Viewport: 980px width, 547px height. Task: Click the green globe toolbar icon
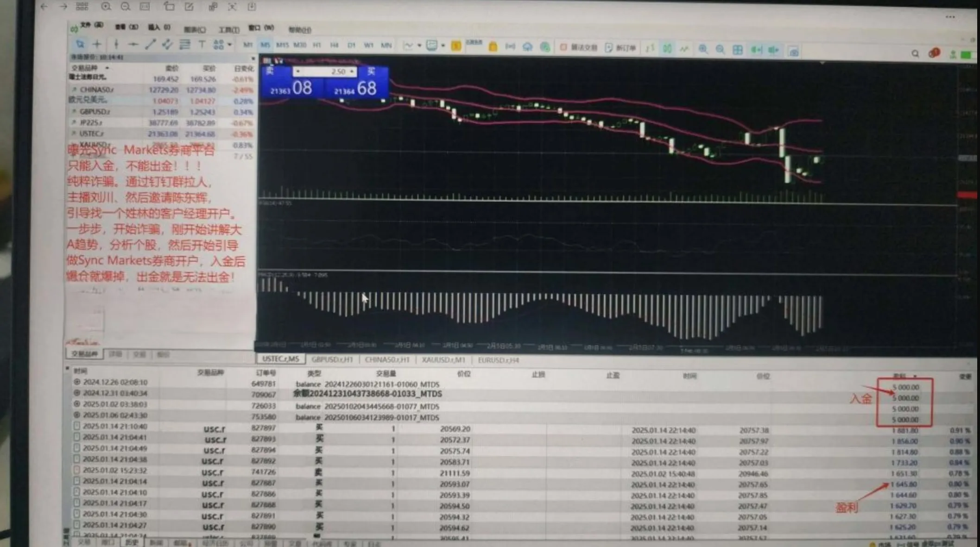click(545, 47)
